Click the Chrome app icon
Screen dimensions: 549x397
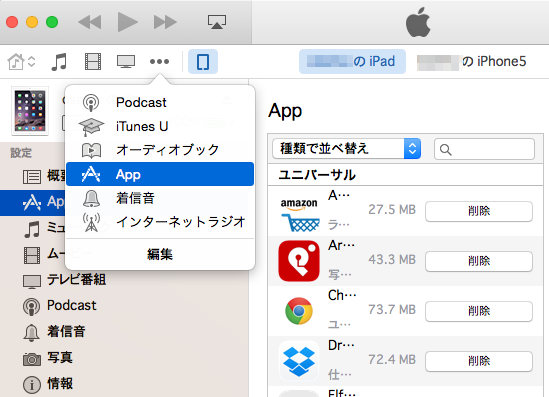point(299,311)
